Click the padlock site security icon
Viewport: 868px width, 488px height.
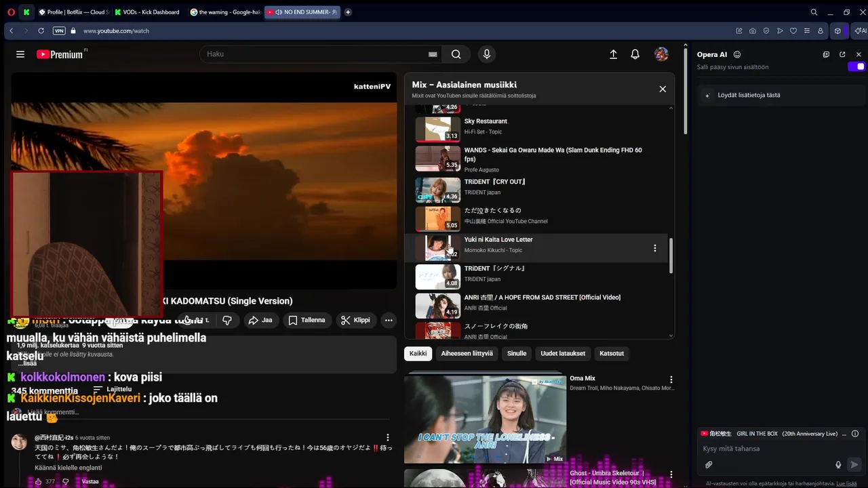coord(72,30)
